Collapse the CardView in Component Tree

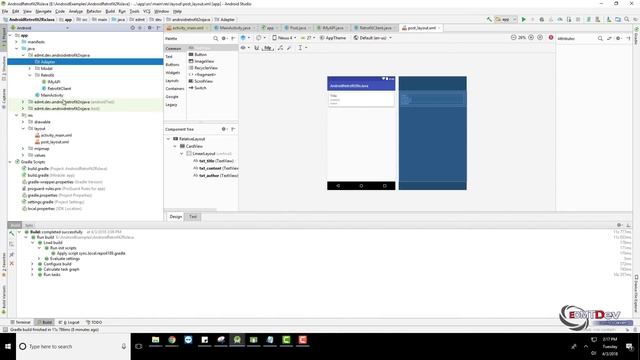pyautogui.click(x=175, y=146)
